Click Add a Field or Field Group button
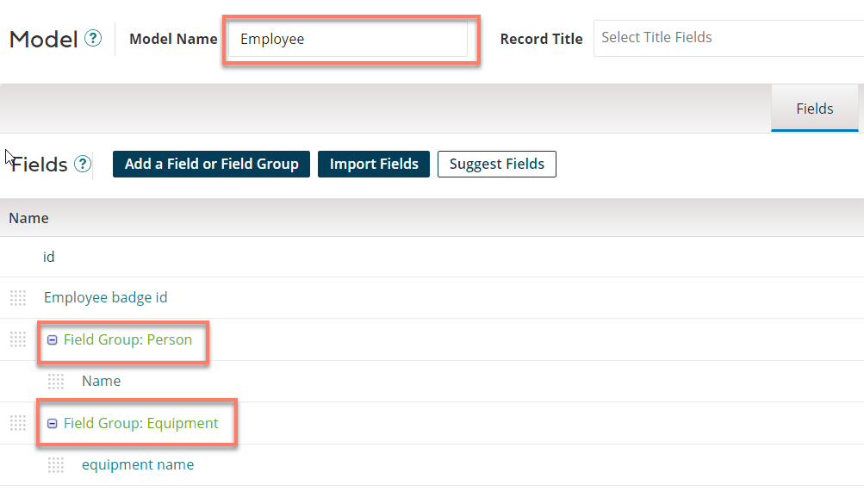 (211, 164)
